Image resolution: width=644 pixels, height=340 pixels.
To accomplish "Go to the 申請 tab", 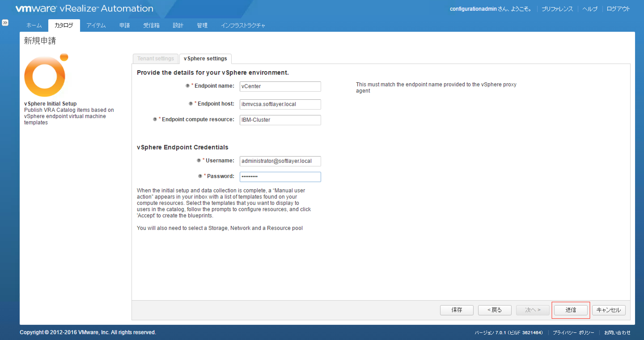I will tap(125, 25).
